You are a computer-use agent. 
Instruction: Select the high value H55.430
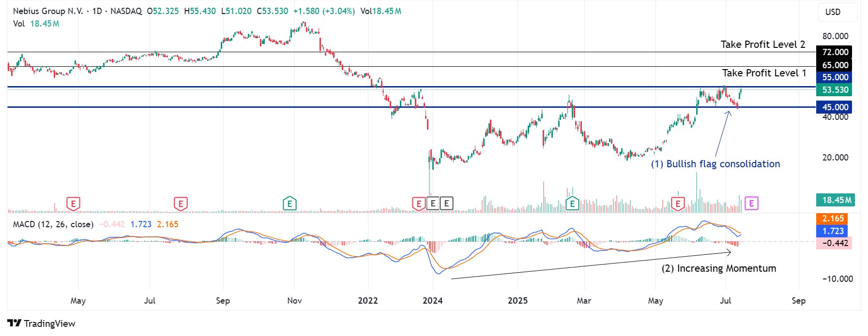tap(200, 11)
